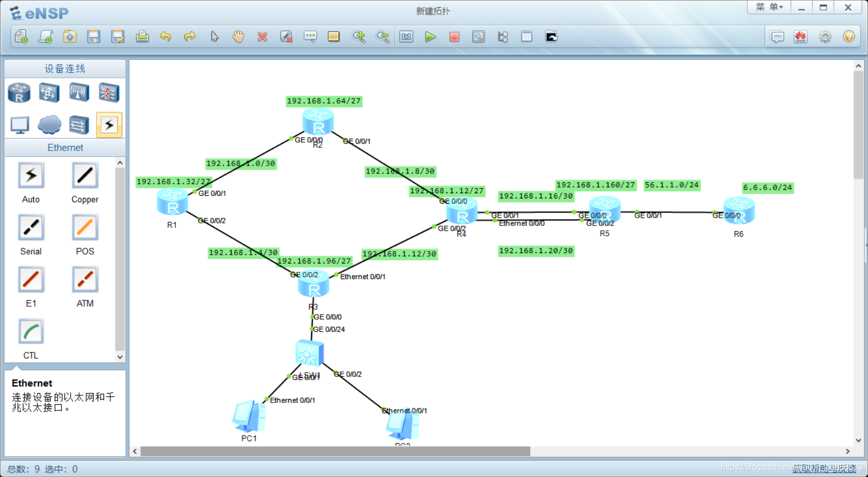Click the cable list scroll up arrow
868x477 pixels.
pyautogui.click(x=120, y=163)
